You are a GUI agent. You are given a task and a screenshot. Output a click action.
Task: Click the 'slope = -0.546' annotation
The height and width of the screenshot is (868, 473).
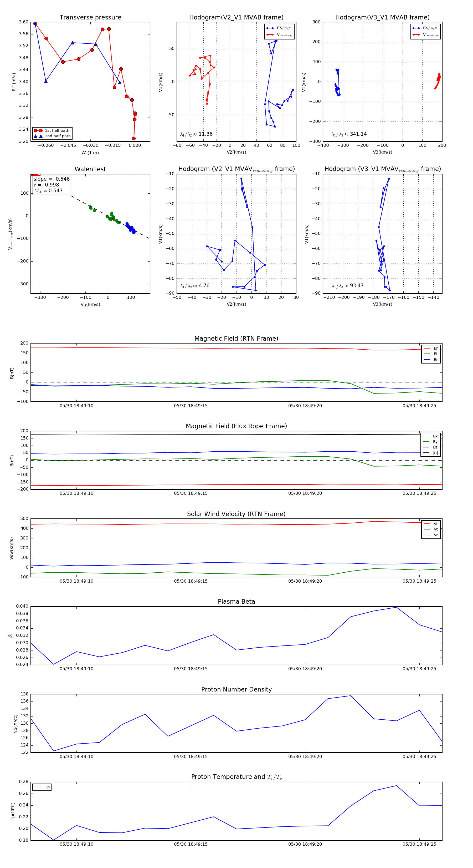[x=52, y=179]
